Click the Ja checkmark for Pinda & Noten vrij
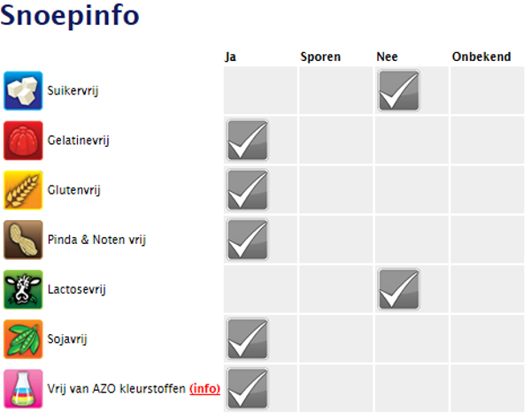531x420 pixels. [247, 239]
